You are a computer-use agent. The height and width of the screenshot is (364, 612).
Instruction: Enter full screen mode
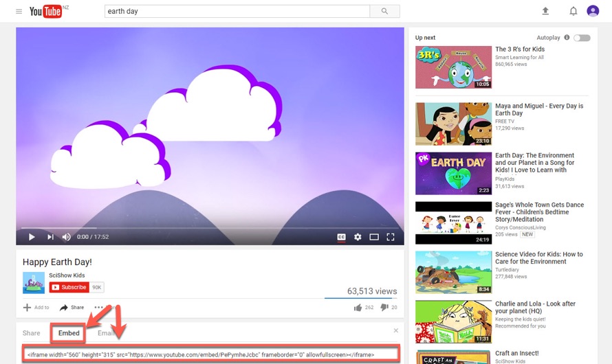(391, 237)
